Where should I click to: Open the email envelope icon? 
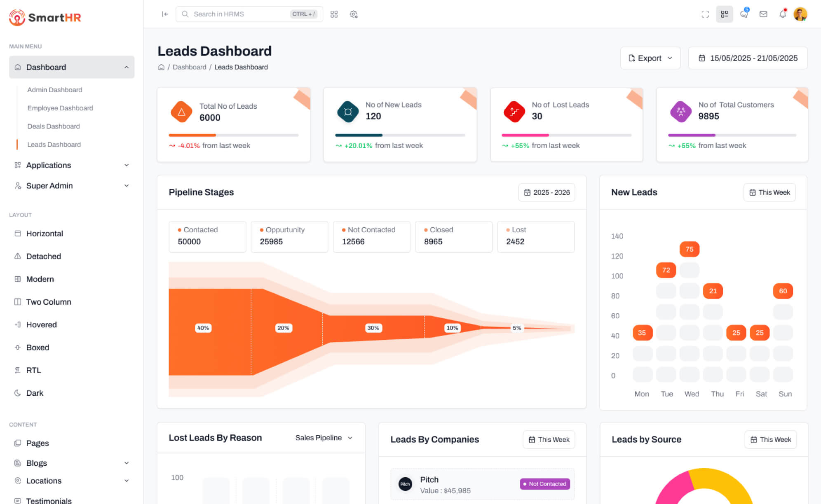tap(763, 14)
